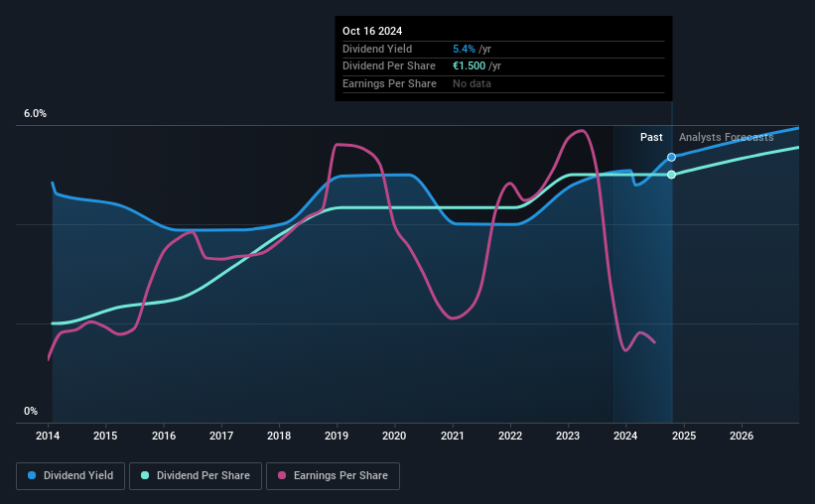The image size is (815, 504).
Task: Click the 5.4% dividend yield value
Action: [464, 49]
